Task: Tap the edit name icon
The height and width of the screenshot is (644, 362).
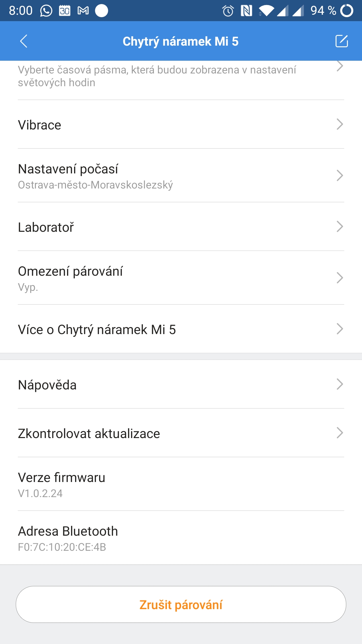Action: click(x=342, y=41)
